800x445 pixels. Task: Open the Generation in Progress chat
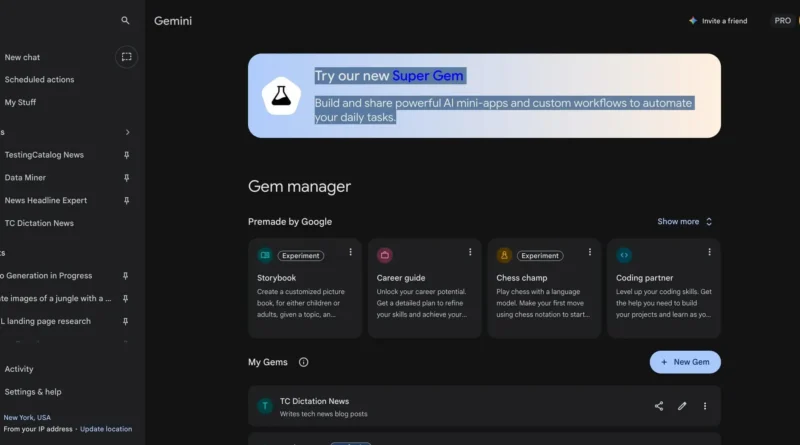46,276
